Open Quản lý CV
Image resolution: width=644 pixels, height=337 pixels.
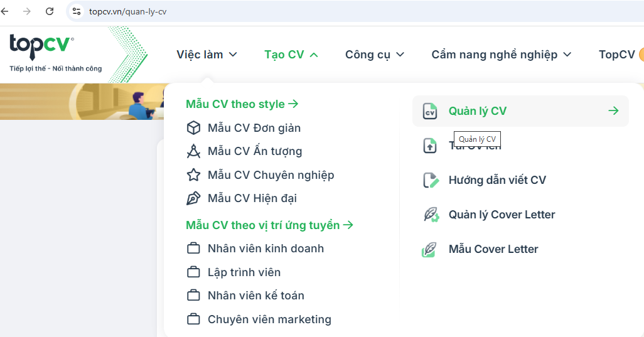[478, 111]
